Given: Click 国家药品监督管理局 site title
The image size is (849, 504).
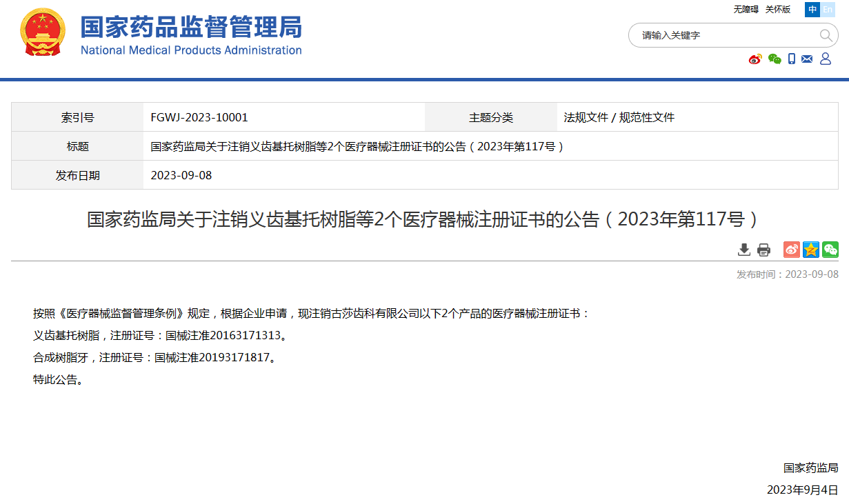Looking at the screenshot, I should pyautogui.click(x=191, y=27).
